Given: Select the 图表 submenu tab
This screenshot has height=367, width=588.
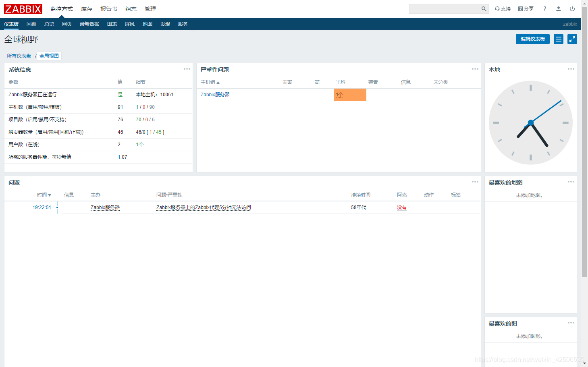Looking at the screenshot, I should coord(112,24).
